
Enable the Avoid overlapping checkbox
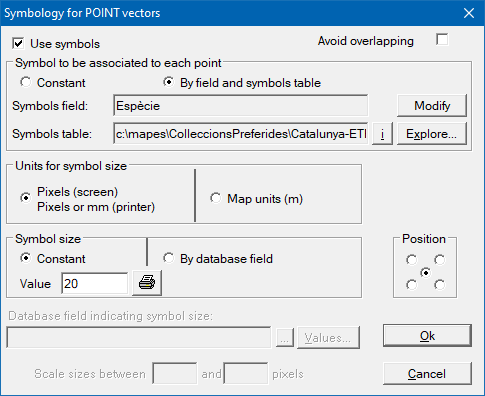coord(442,40)
